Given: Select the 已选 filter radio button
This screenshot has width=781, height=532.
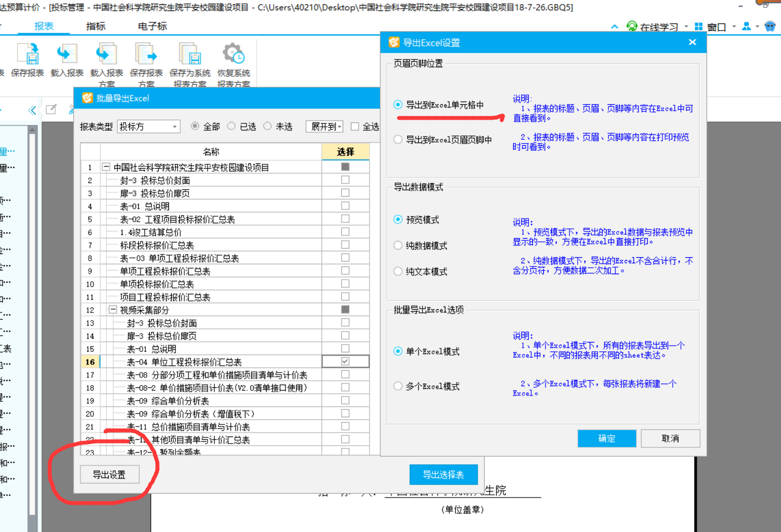Looking at the screenshot, I should 231,126.
